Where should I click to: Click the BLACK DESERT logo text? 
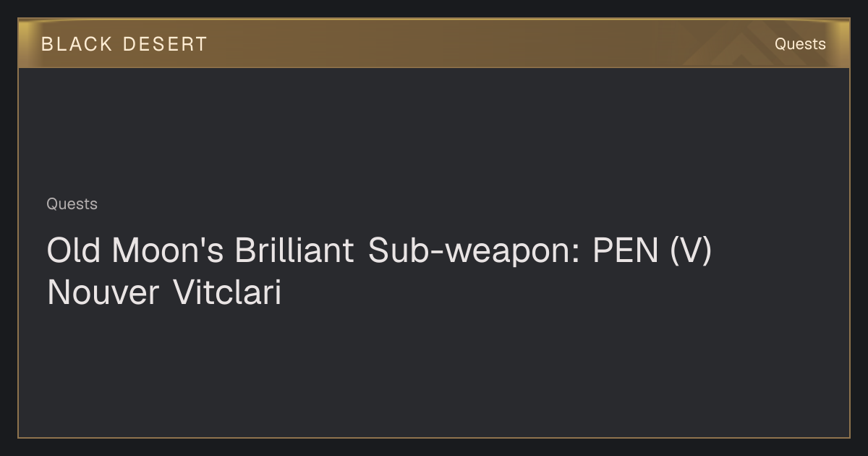click(x=124, y=44)
